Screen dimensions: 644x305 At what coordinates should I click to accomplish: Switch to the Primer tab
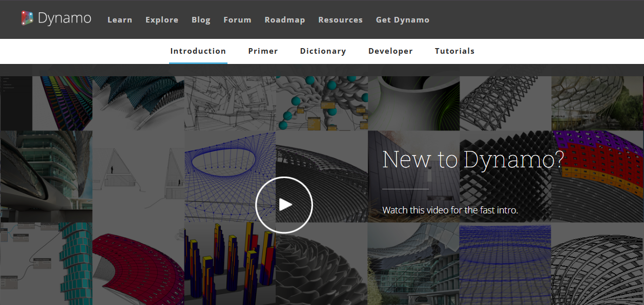263,51
